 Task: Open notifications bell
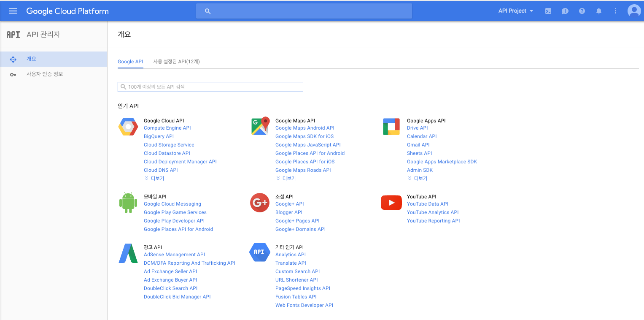click(x=599, y=11)
